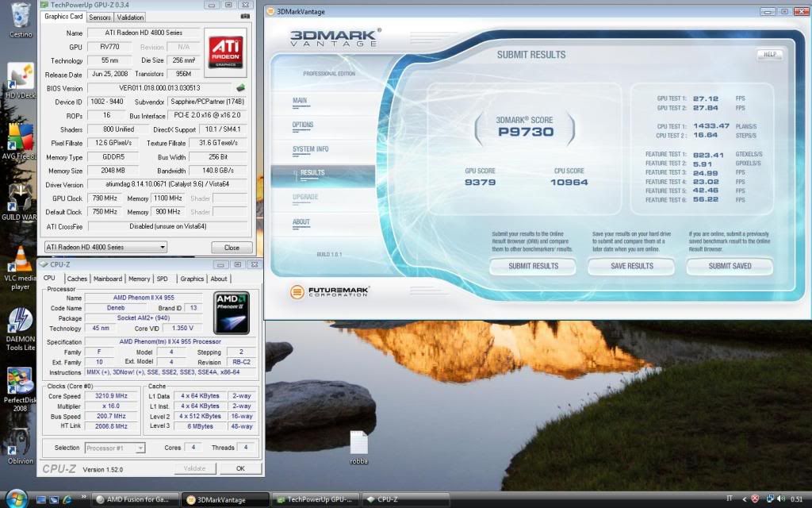The width and height of the screenshot is (812, 508).
Task: Click the ATI Radeon logo in GPU-Z
Action: coord(225,52)
